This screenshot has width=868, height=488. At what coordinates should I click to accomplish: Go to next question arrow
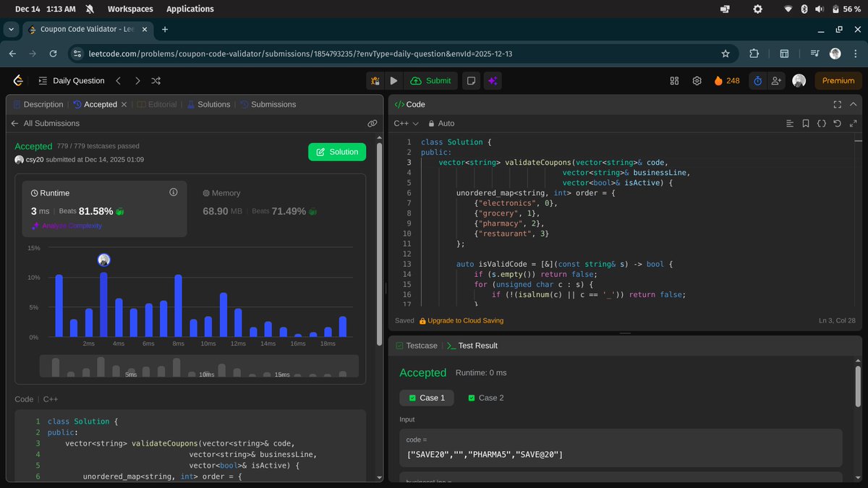coord(137,81)
